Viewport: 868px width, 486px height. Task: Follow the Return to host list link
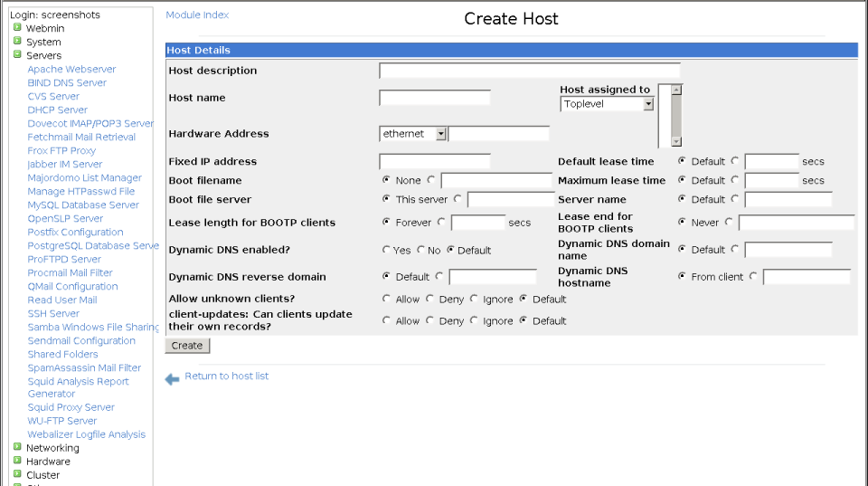point(226,376)
